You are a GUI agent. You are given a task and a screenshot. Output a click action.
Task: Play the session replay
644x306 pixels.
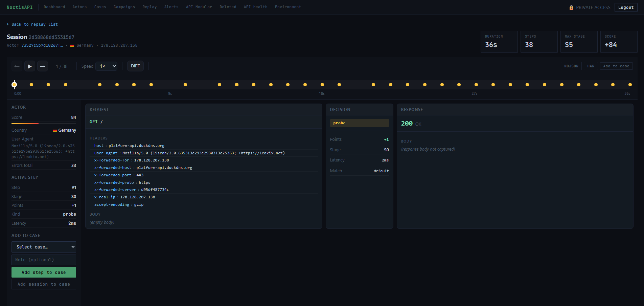[x=30, y=66]
